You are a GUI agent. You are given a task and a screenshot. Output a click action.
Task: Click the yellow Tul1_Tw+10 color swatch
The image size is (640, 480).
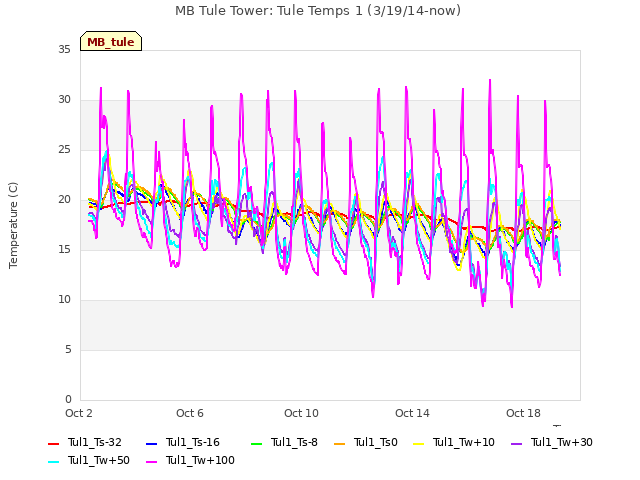click(419, 444)
